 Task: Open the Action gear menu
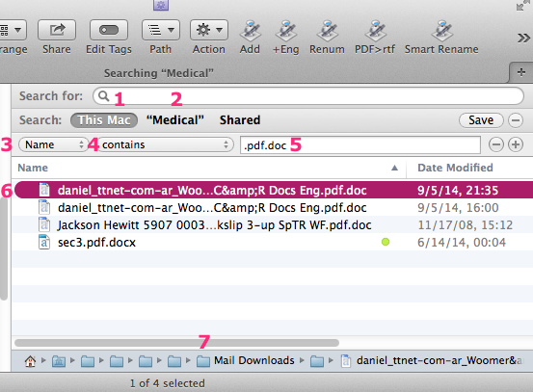(209, 30)
